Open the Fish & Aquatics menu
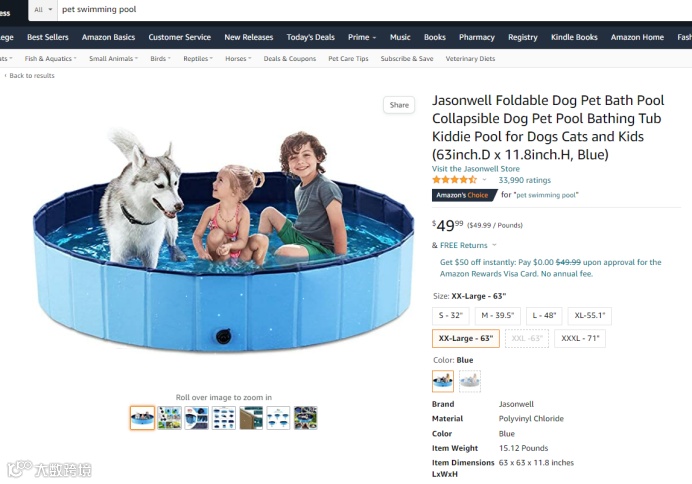Viewport: 692px width, 484px height. (x=50, y=58)
